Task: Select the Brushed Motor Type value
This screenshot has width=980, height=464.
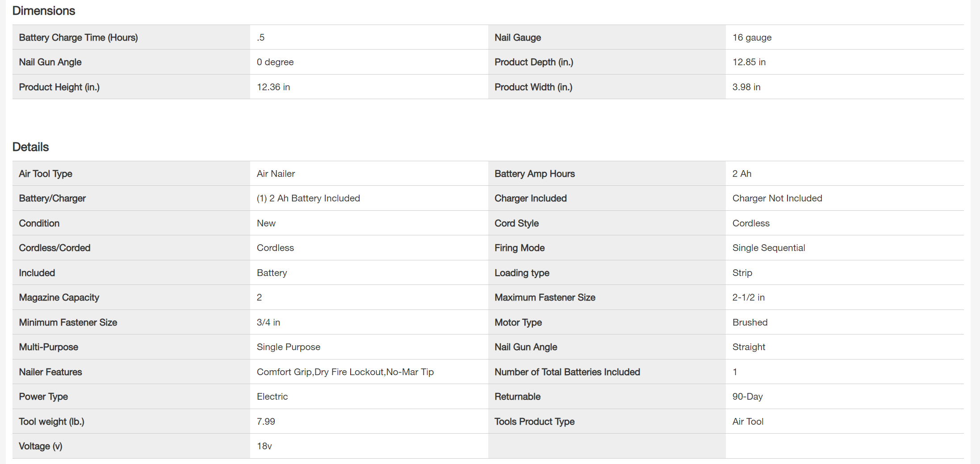Action: [750, 322]
